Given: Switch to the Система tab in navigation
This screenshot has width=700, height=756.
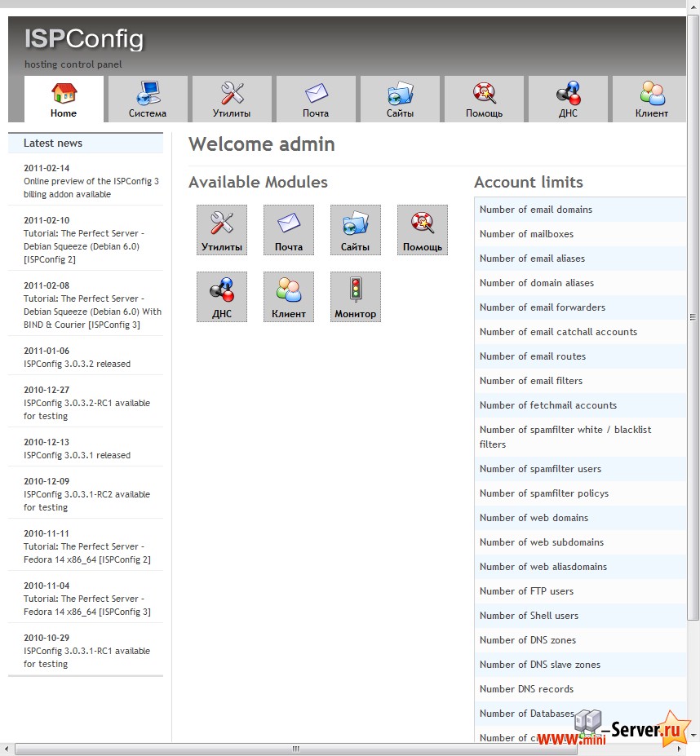Looking at the screenshot, I should point(148,99).
